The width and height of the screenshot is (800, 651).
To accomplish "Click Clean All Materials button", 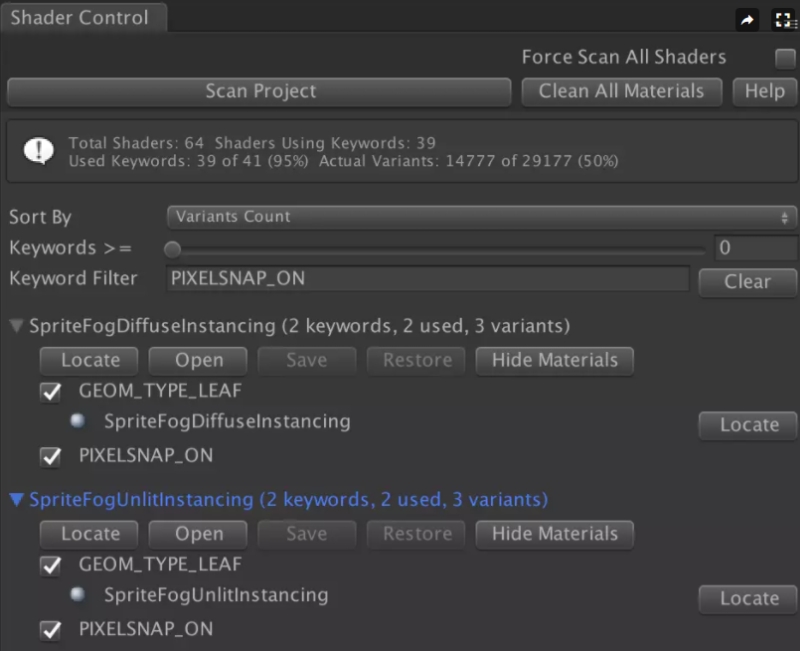I will click(621, 92).
